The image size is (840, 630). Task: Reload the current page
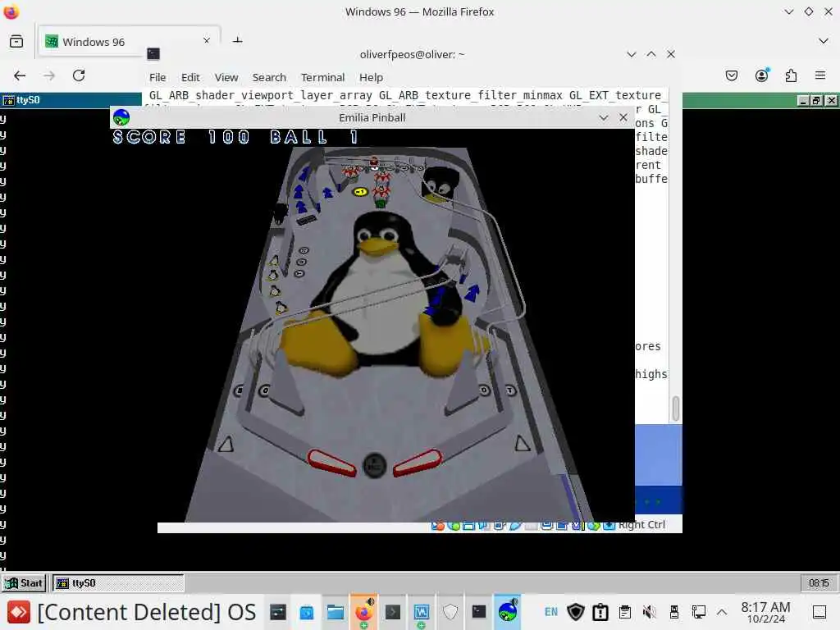[79, 75]
